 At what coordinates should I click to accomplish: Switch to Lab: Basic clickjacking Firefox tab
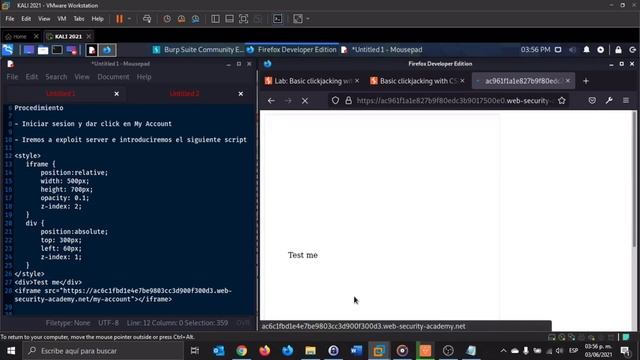[x=312, y=81]
